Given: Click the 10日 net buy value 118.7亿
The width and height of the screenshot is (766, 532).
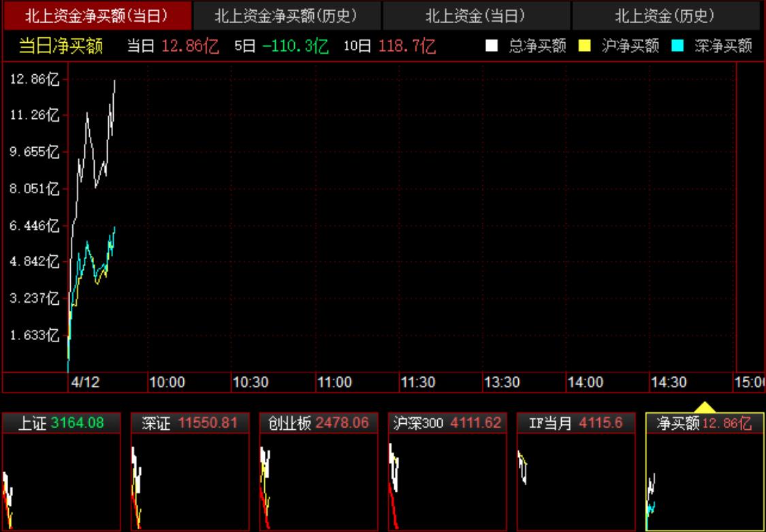Looking at the screenshot, I should click(408, 46).
